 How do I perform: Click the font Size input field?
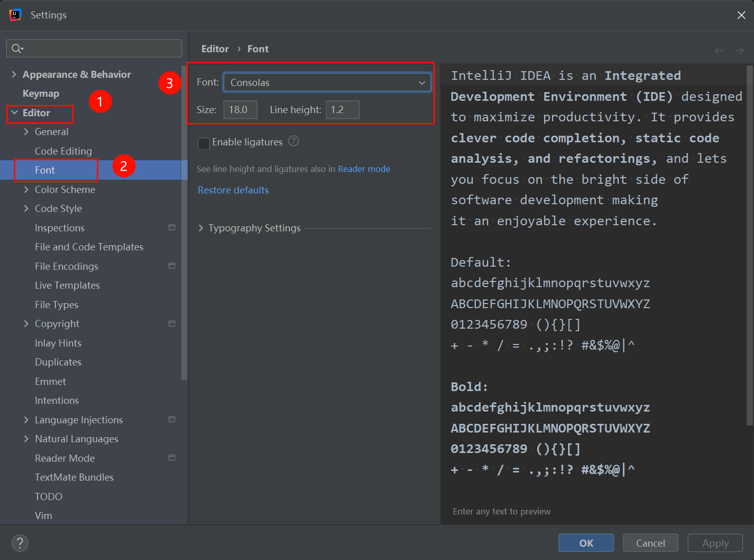click(240, 110)
